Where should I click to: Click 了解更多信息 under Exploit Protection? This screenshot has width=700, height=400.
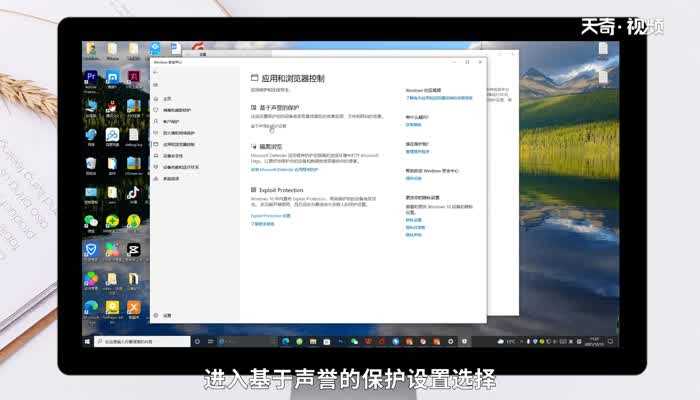[x=262, y=224]
